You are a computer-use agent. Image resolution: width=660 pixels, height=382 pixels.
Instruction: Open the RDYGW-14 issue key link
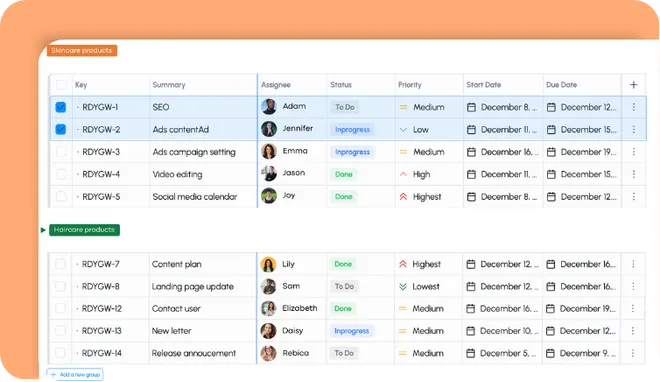coord(101,353)
